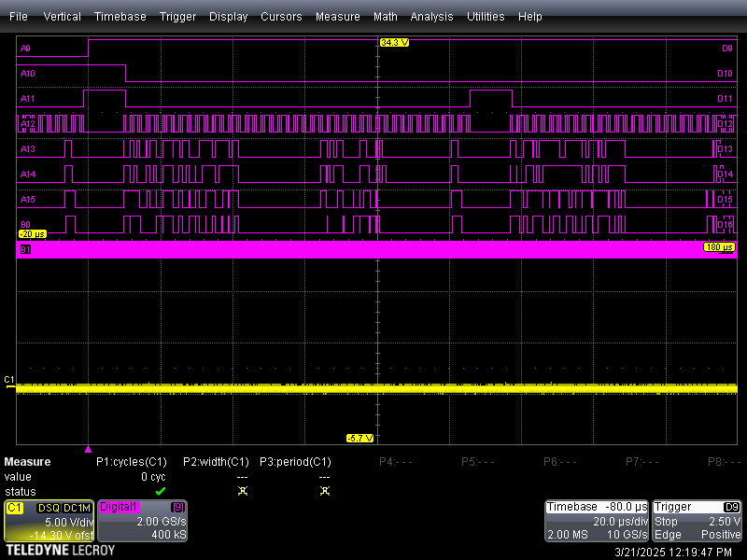The width and height of the screenshot is (747, 560).
Task: Click the Measure table label
Action: pyautogui.click(x=27, y=462)
